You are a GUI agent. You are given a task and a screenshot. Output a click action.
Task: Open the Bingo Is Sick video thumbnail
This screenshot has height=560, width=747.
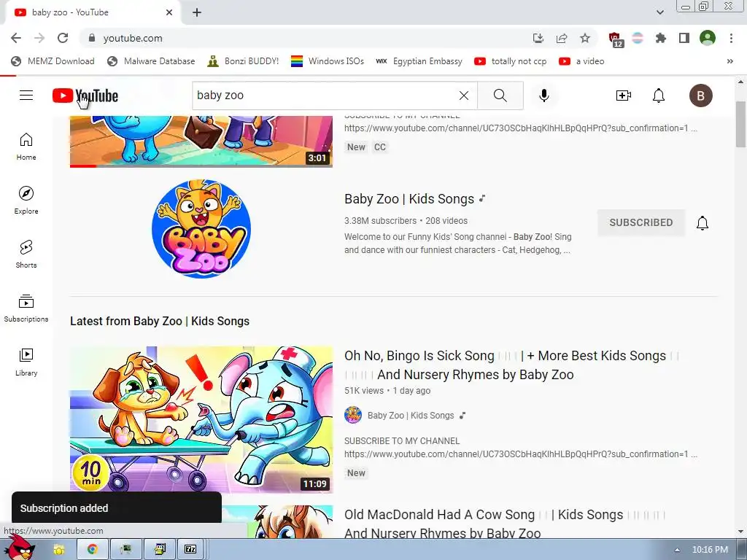pyautogui.click(x=201, y=419)
